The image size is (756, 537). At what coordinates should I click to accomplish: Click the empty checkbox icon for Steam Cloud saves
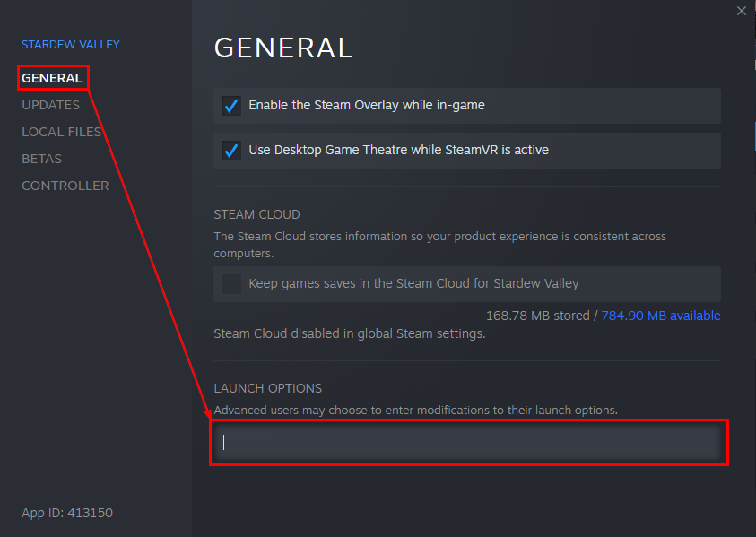pos(230,283)
